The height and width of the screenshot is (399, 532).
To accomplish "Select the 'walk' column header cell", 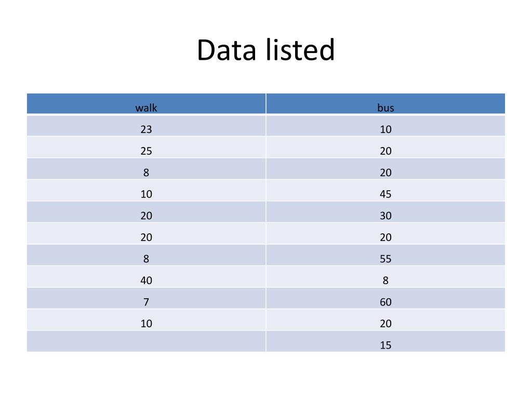I will [x=146, y=103].
